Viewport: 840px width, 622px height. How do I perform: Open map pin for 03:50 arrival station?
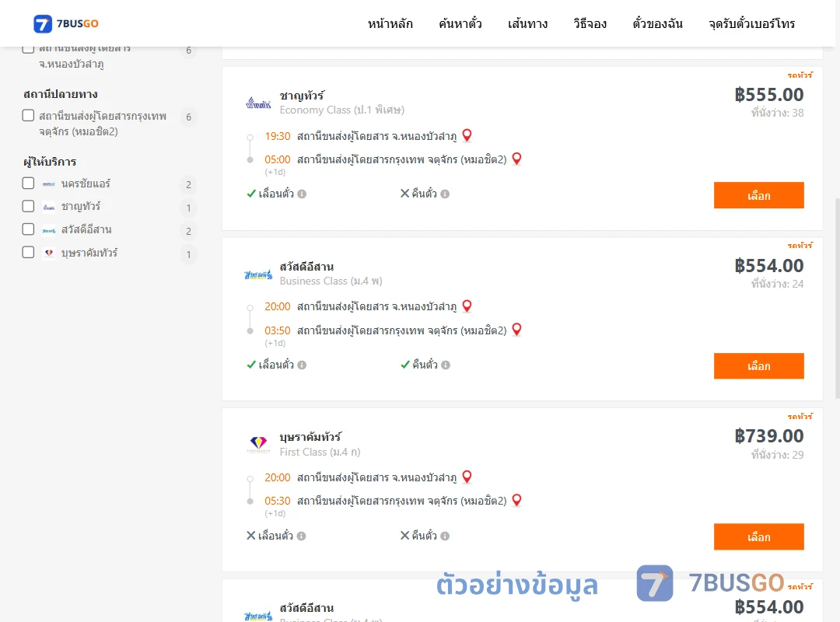tap(517, 330)
